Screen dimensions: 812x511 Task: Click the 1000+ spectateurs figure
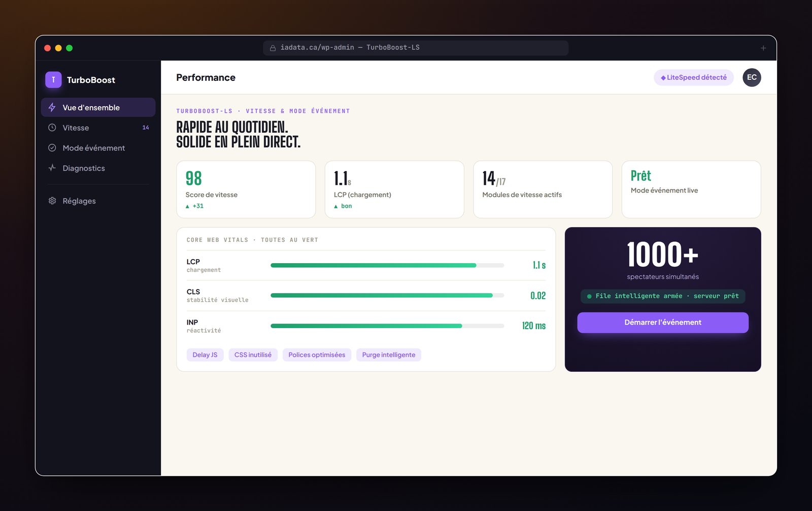point(663,254)
